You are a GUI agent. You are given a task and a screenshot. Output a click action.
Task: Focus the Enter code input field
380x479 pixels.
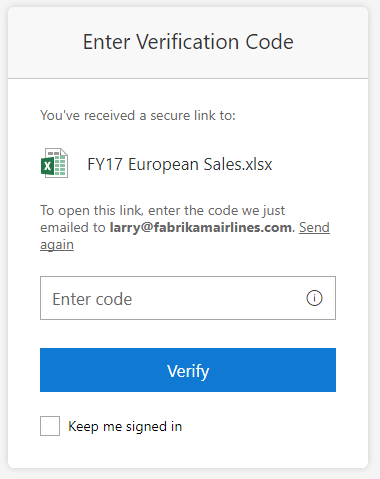pyautogui.click(x=188, y=298)
